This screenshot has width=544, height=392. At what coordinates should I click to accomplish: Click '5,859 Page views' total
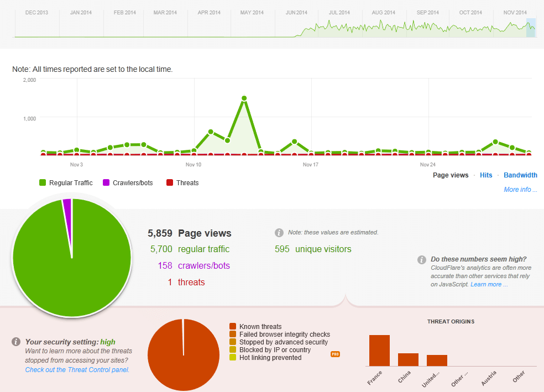(x=190, y=233)
